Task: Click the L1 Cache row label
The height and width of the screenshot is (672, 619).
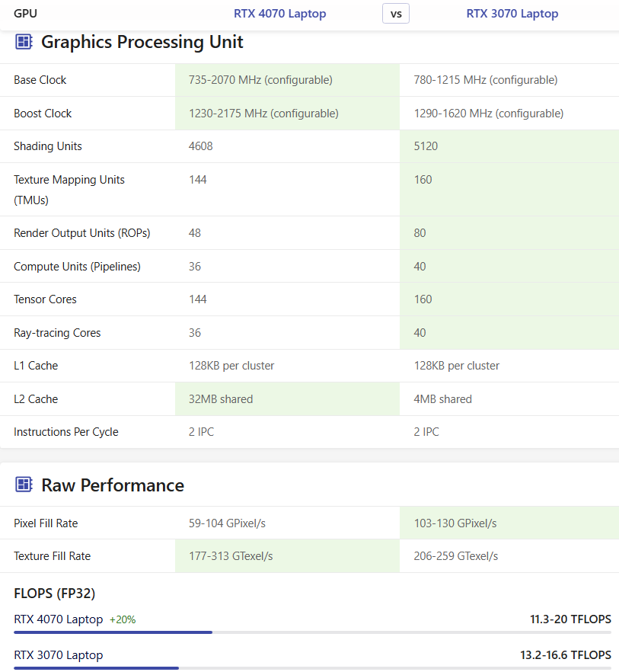Action: pos(36,366)
